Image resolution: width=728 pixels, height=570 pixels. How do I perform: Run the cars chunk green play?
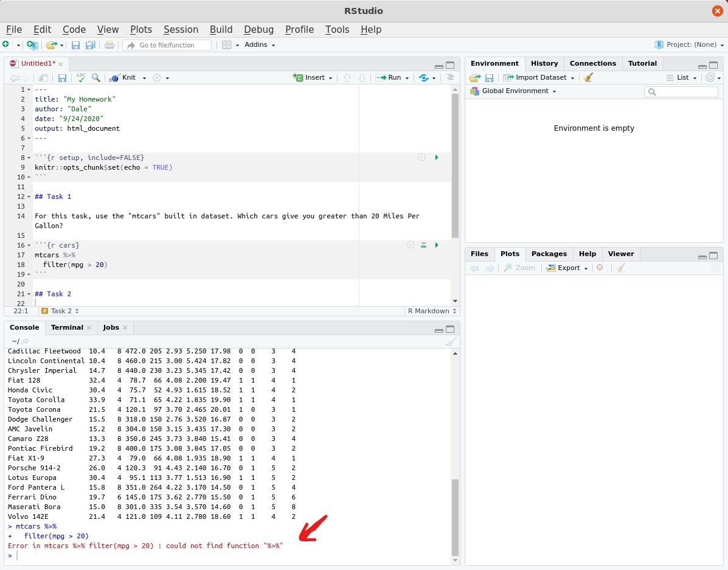[437, 245]
